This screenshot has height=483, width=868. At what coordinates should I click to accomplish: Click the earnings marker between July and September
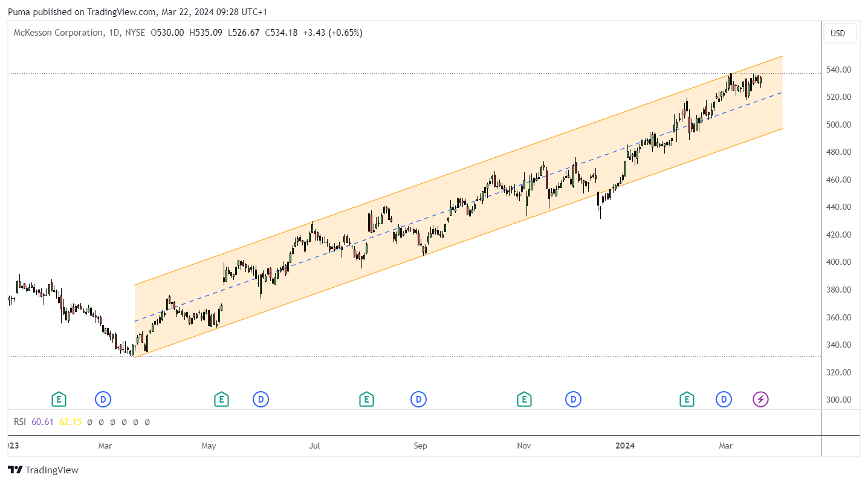coord(366,399)
